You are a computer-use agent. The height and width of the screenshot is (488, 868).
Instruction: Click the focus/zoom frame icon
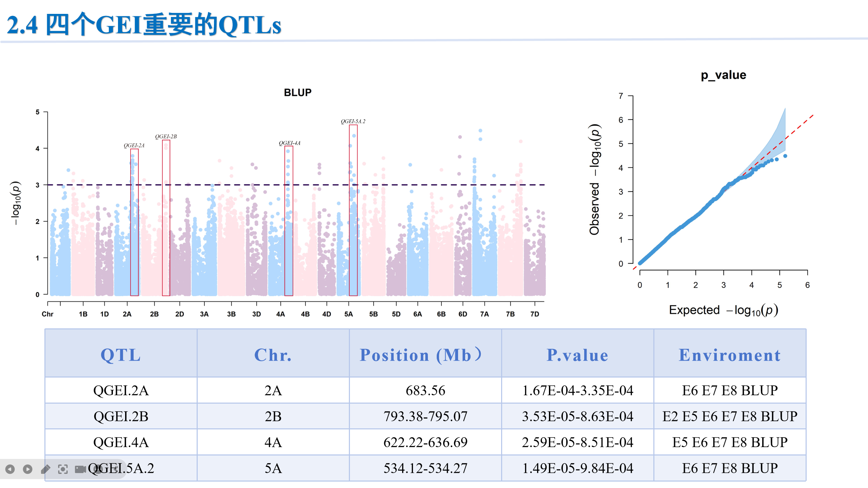tap(63, 469)
